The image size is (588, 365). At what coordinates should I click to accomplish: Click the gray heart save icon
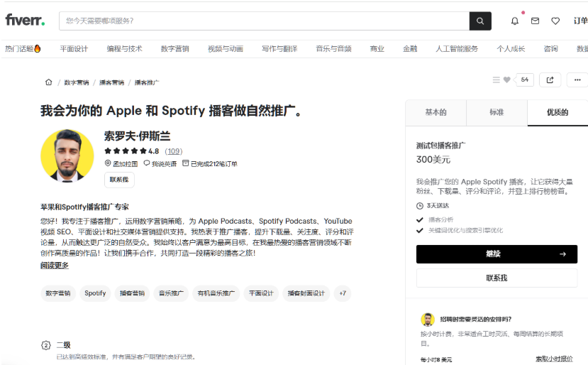tap(506, 80)
